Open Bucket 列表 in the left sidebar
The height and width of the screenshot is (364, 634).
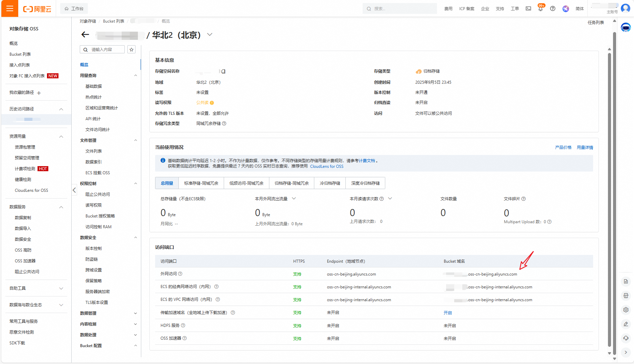pyautogui.click(x=20, y=54)
